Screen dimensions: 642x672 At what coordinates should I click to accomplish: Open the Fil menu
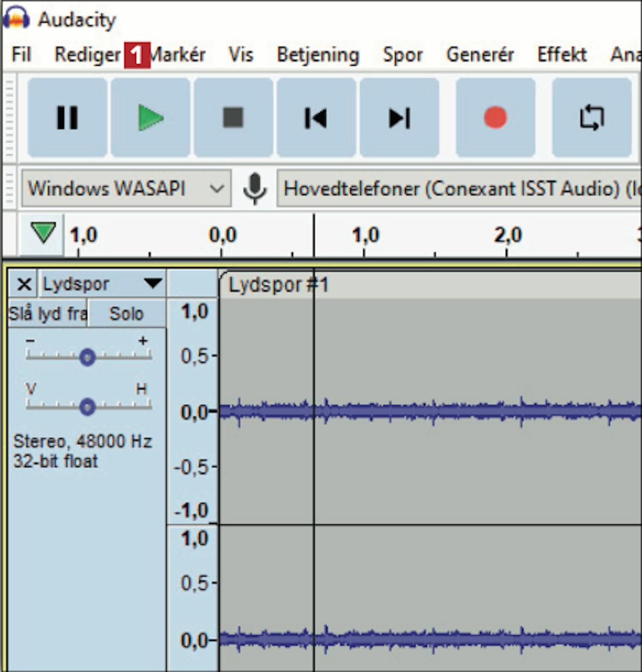(x=21, y=55)
